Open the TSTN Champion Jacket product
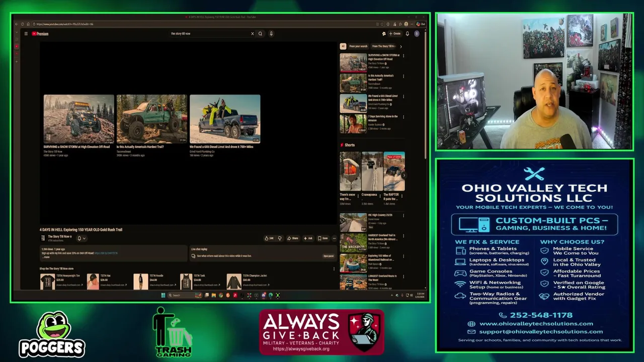644x362 pixels. pos(249,281)
